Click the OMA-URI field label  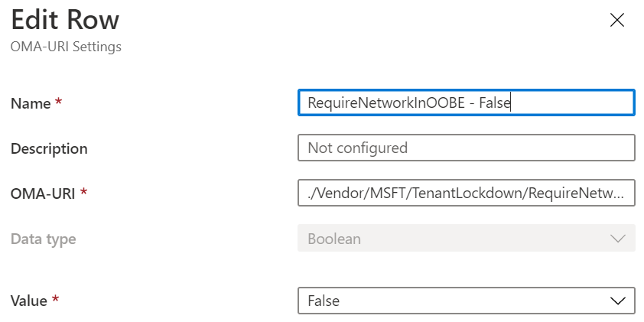click(43, 194)
